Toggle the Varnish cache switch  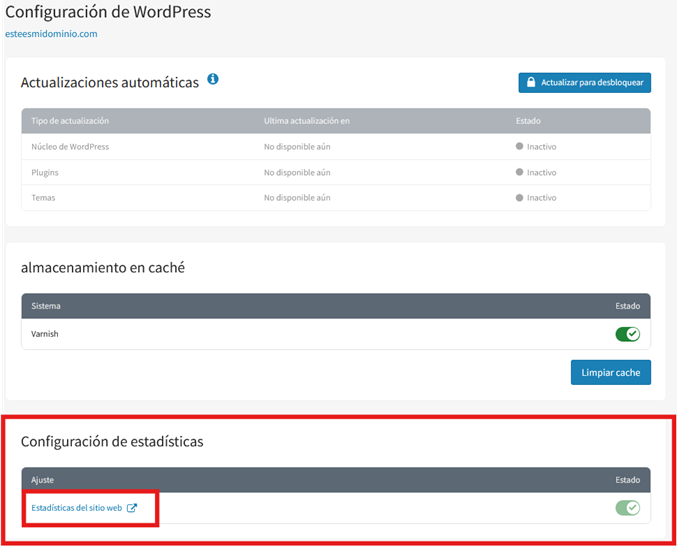pos(627,334)
